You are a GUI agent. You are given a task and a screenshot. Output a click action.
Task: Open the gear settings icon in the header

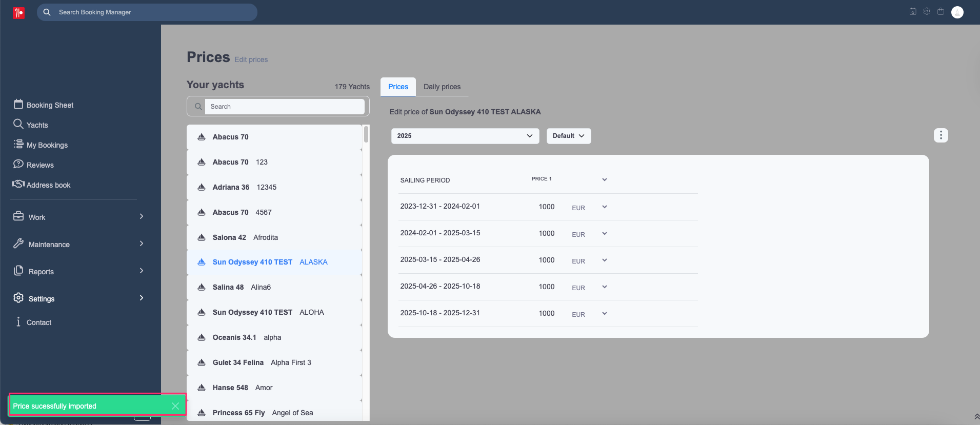pos(927,11)
